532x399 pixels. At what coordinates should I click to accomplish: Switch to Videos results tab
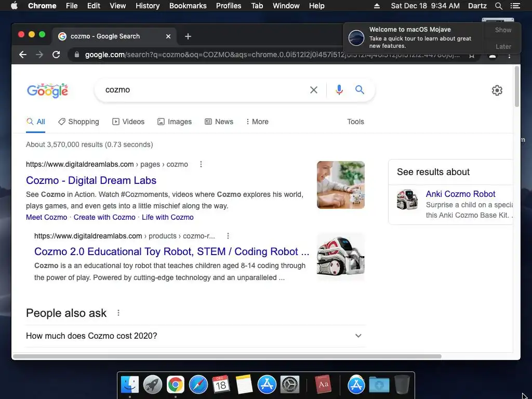128,122
